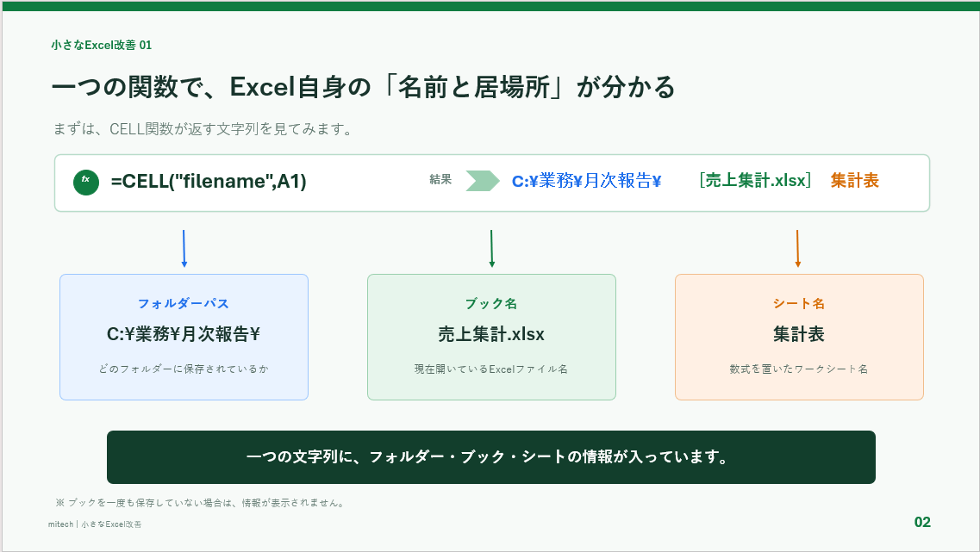Click the mitech footer text
The width and height of the screenshot is (980, 552).
click(95, 524)
